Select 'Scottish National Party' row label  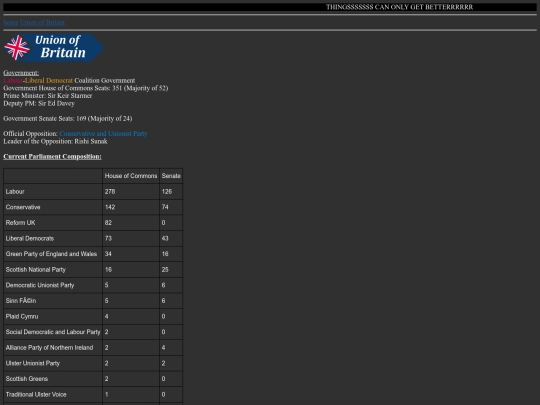point(36,270)
